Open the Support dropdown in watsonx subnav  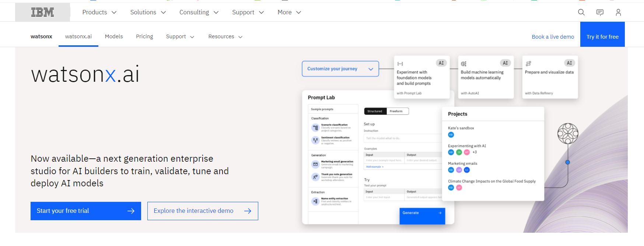pos(180,36)
